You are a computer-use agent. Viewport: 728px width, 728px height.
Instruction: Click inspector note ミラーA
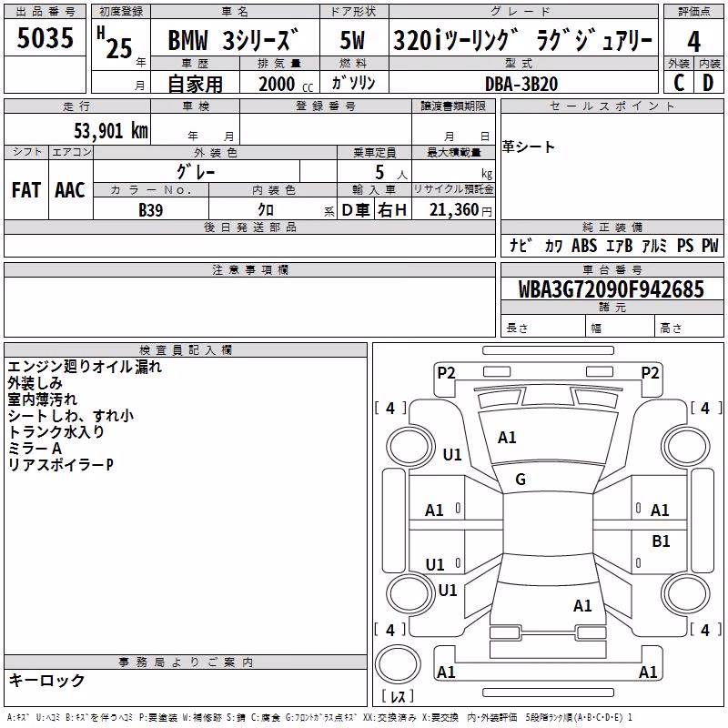tap(35, 449)
